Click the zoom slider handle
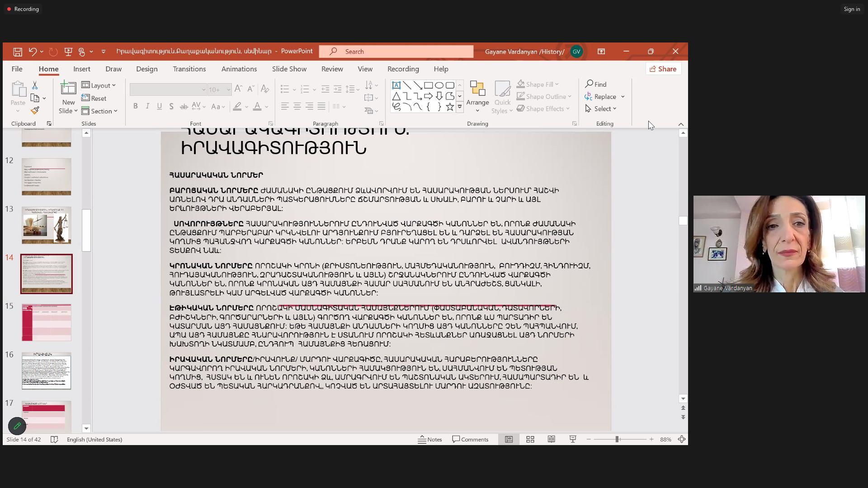 pyautogui.click(x=617, y=439)
